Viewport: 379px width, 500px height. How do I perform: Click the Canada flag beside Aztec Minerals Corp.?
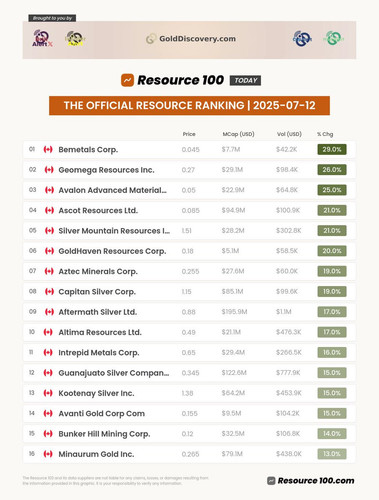tap(49, 271)
